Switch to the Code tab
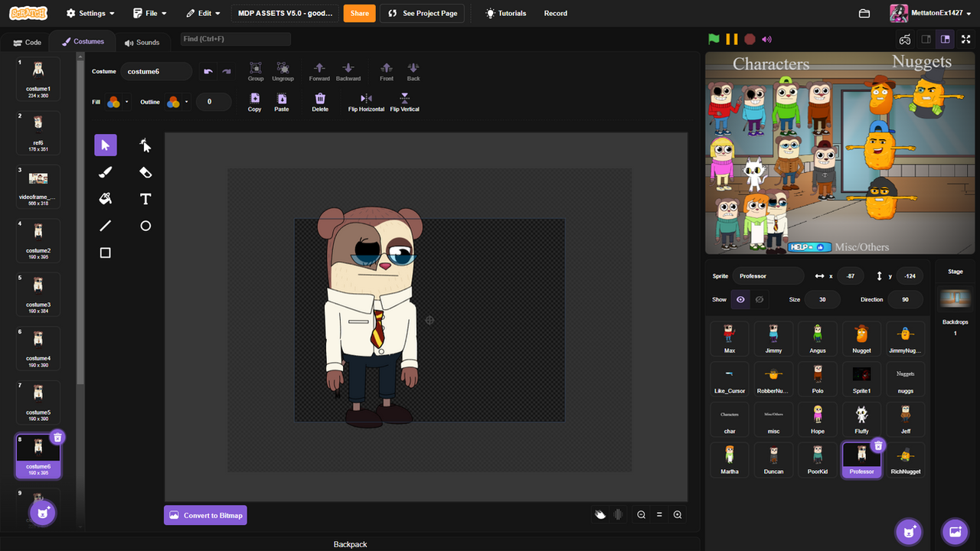Viewport: 980px width, 551px height. coord(27,42)
